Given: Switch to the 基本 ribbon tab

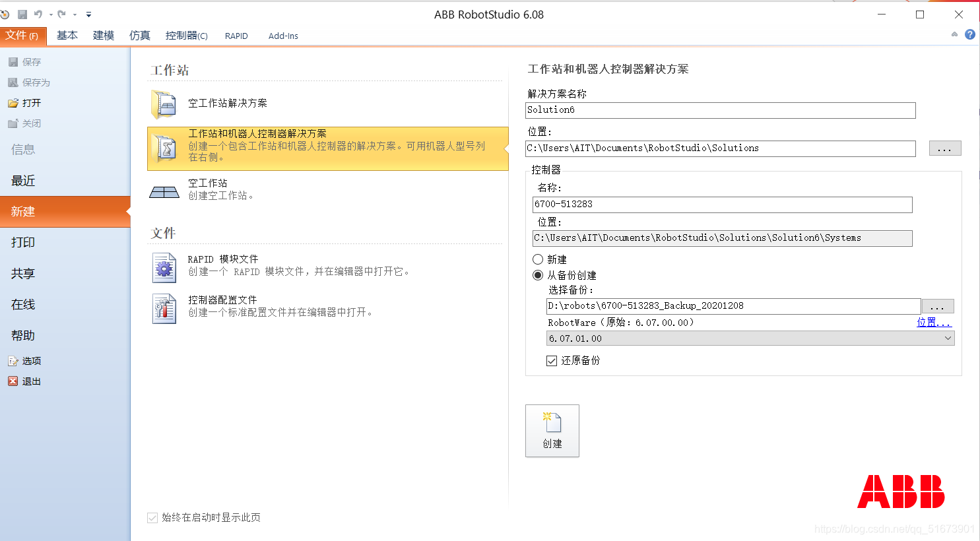Looking at the screenshot, I should pyautogui.click(x=67, y=36).
